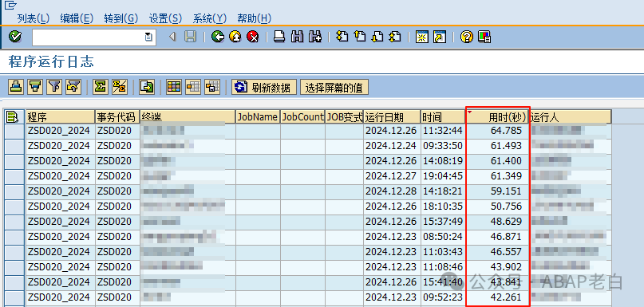Click the 终端 column header
This screenshot has height=307, width=644.
tap(188, 117)
